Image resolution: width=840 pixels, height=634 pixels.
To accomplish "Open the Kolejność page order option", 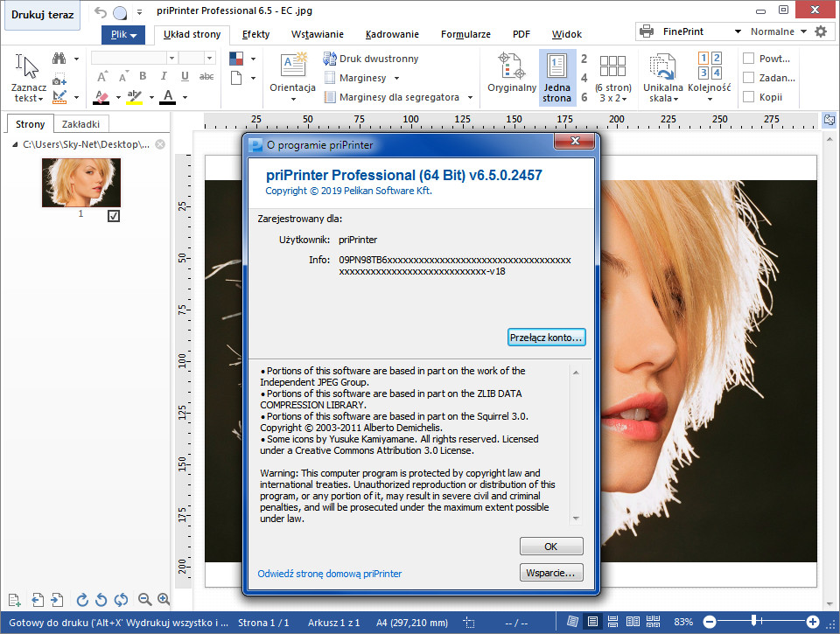I will (710, 78).
